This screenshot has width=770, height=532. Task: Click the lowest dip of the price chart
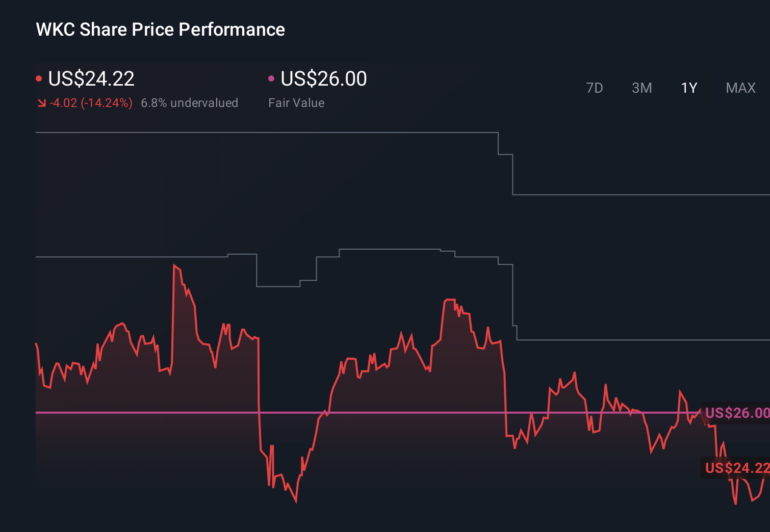pyautogui.click(x=296, y=503)
